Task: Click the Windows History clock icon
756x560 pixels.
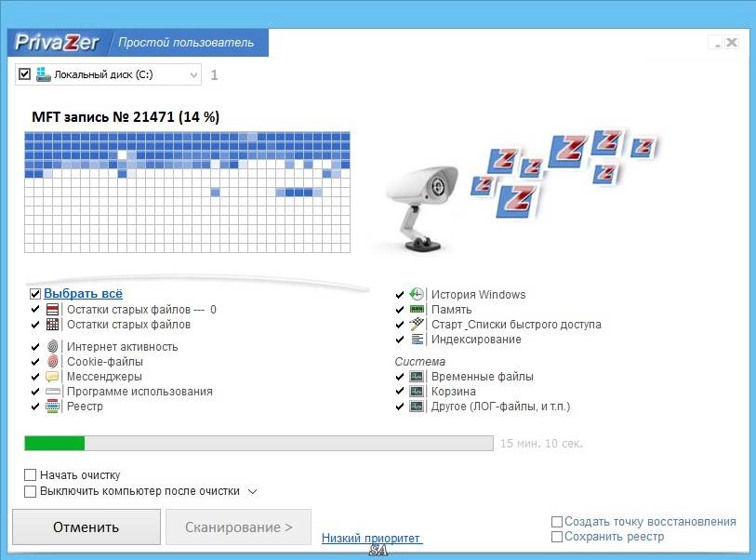Action: click(417, 294)
